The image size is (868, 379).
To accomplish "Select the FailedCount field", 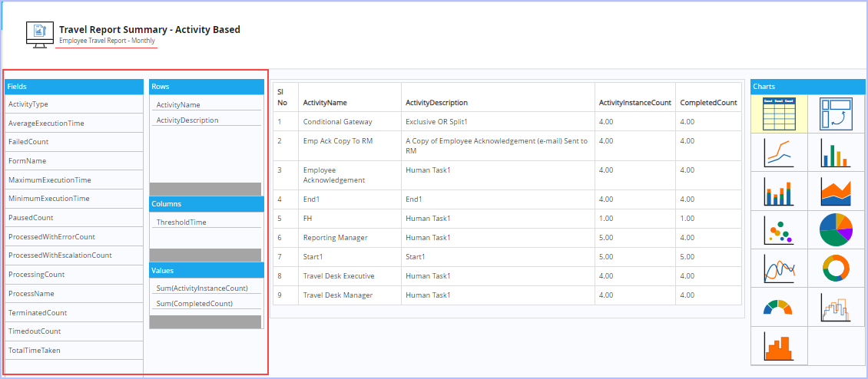I will (74, 142).
